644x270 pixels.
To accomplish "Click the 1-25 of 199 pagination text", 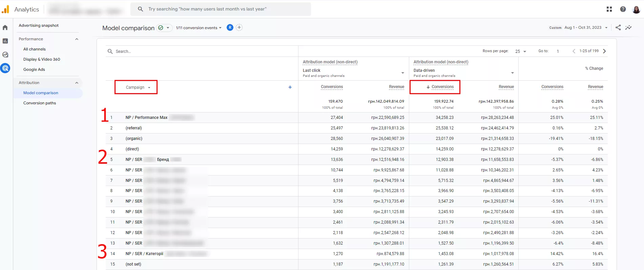I will tap(589, 51).
